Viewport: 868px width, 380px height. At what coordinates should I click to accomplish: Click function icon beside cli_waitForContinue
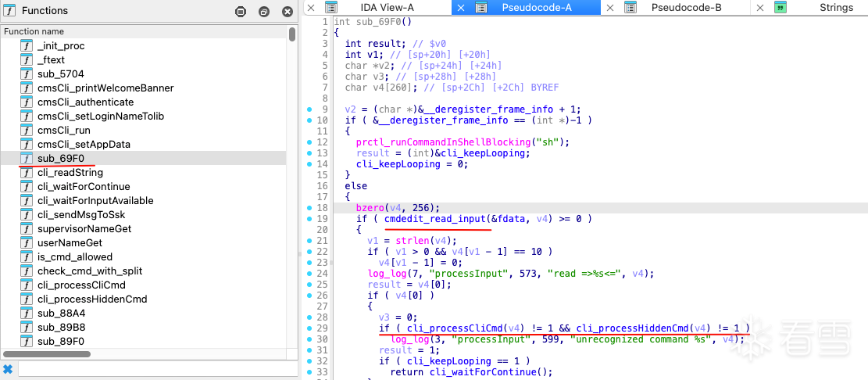click(26, 187)
